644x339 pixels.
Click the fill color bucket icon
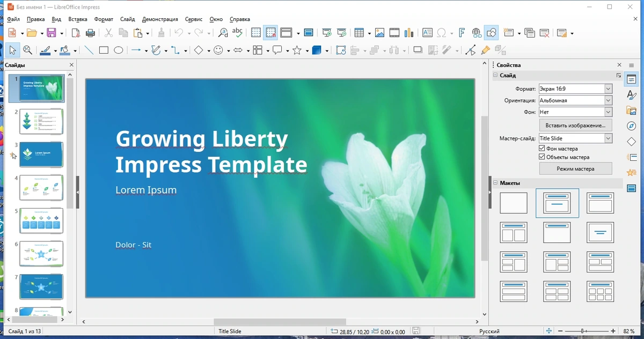(x=65, y=50)
